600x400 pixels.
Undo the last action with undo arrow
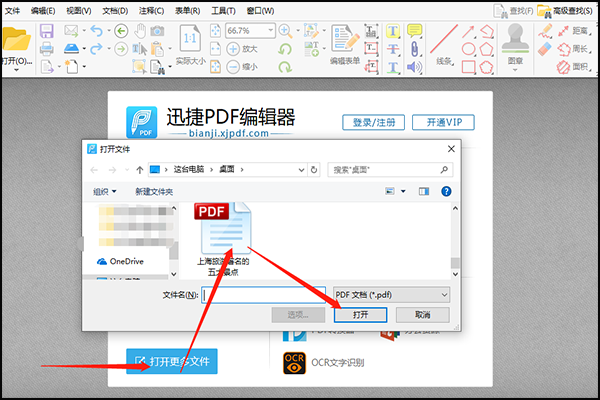tap(96, 31)
